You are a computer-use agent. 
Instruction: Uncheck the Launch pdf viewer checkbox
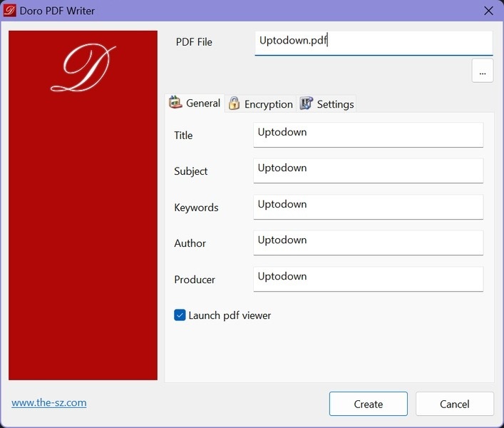coord(180,315)
